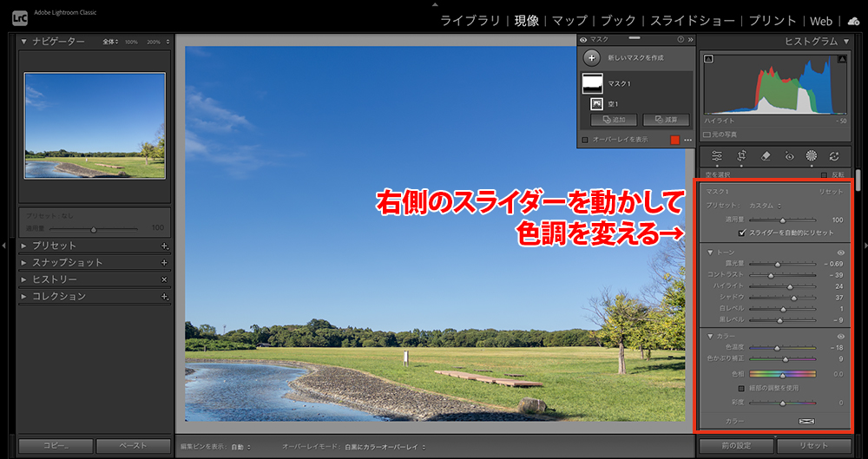Enable オーバーレイを表示 checkbox

pos(585,140)
